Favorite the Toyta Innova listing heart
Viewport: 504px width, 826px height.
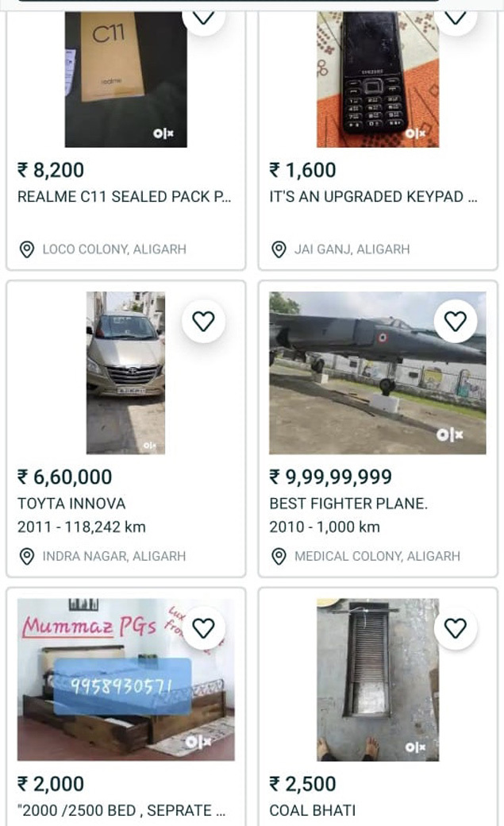point(203,321)
